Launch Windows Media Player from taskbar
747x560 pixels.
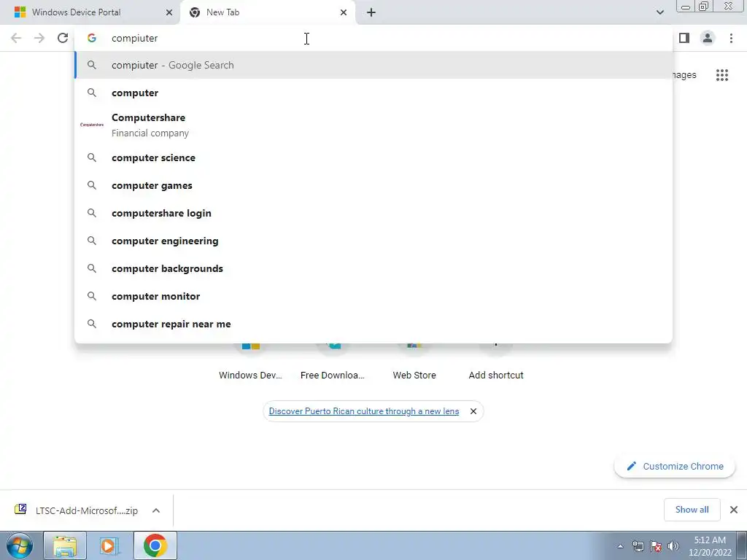point(109,545)
